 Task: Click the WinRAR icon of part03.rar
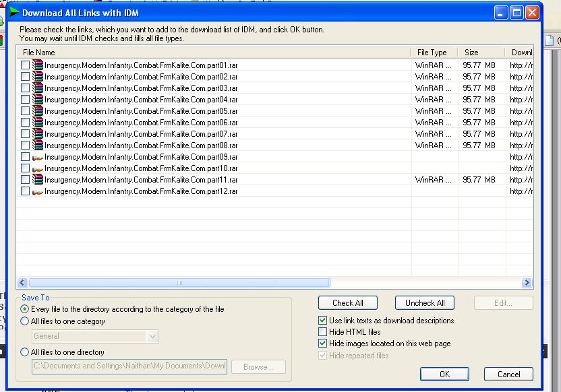[x=38, y=88]
